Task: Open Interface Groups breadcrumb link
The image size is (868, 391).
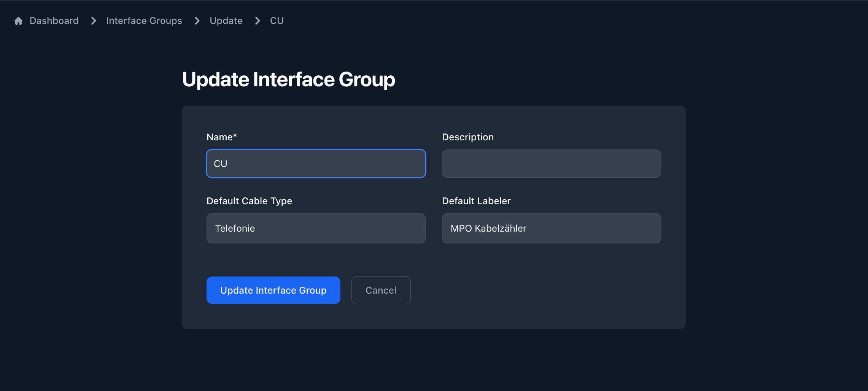Action: coord(144,21)
